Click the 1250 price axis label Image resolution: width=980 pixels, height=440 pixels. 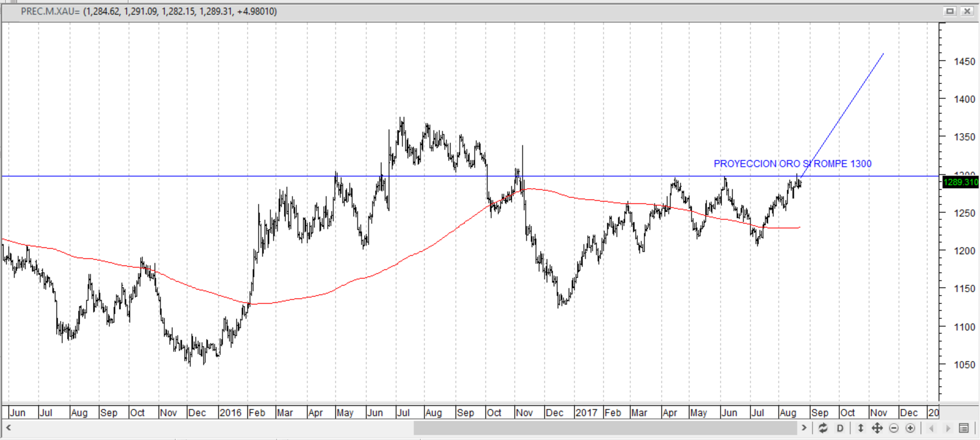tap(965, 213)
